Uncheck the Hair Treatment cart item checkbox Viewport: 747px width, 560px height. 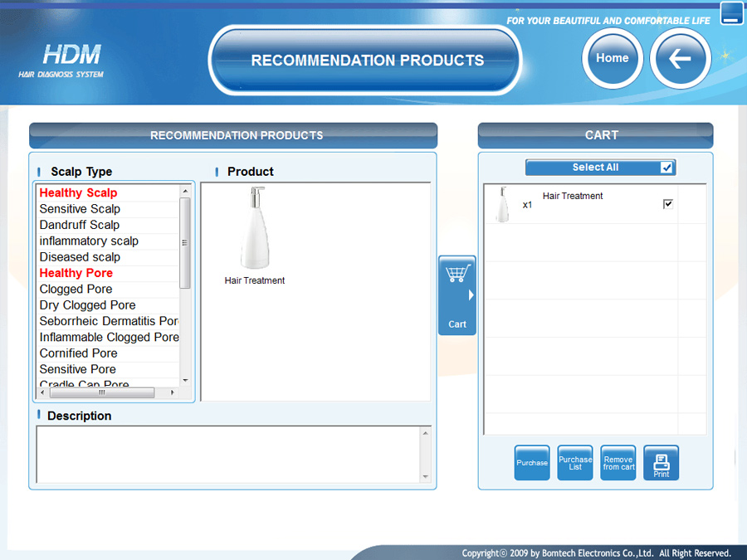click(x=668, y=204)
